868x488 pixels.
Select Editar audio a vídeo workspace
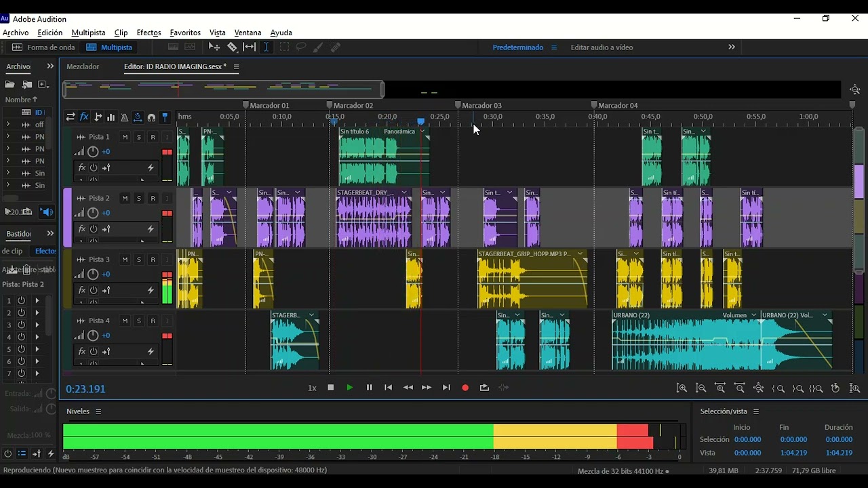coord(601,47)
